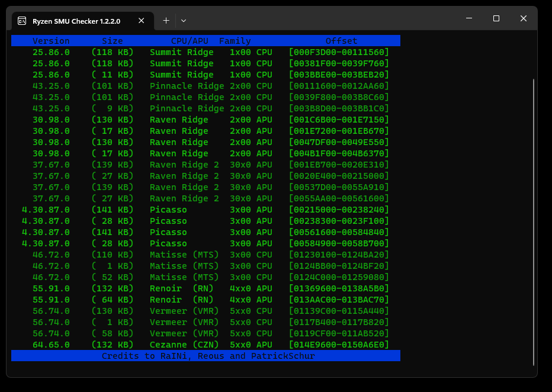Screen dimensions: 552x392
Task: Click offset [01369600-0138A5B0]
Action: [x=339, y=288]
